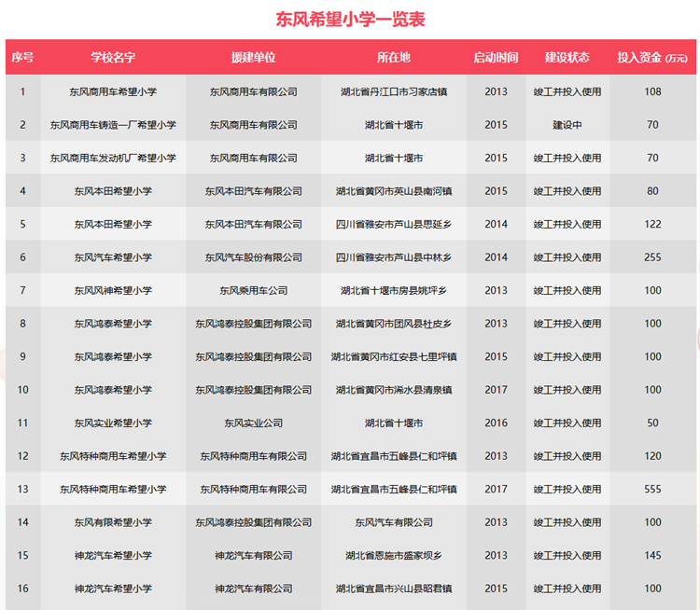Click funding value 80
The height and width of the screenshot is (610, 700).
tap(652, 191)
